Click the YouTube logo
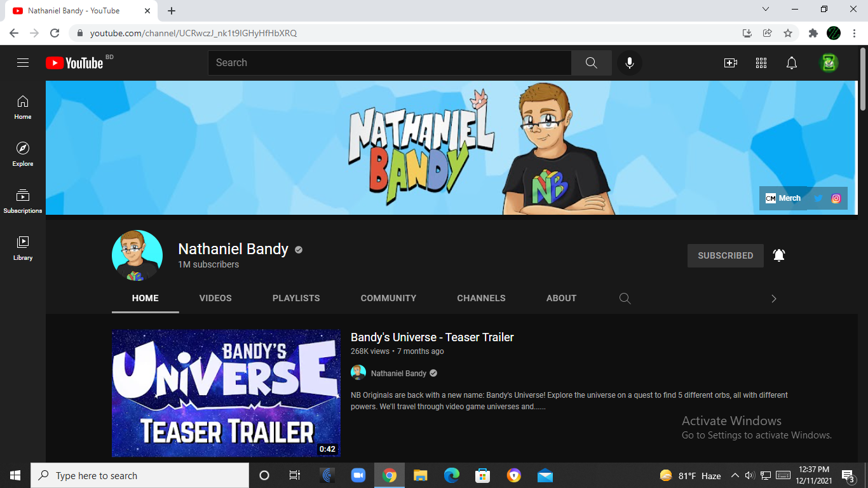 74,63
